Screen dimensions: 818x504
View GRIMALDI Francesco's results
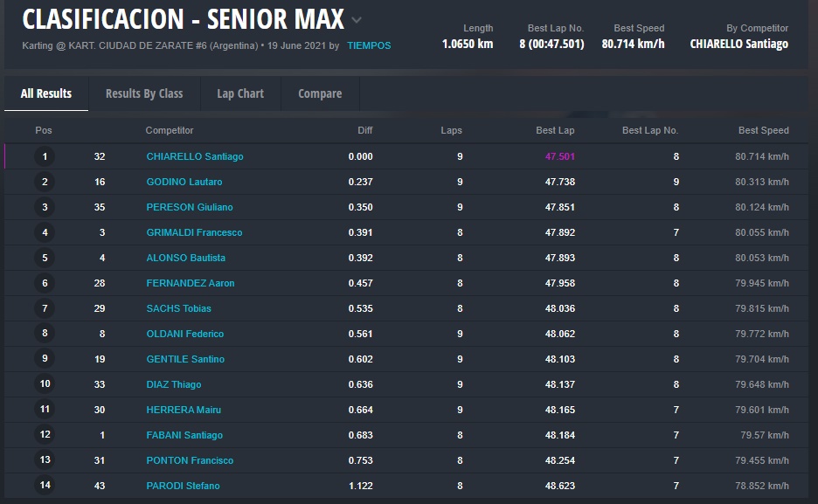tap(194, 233)
